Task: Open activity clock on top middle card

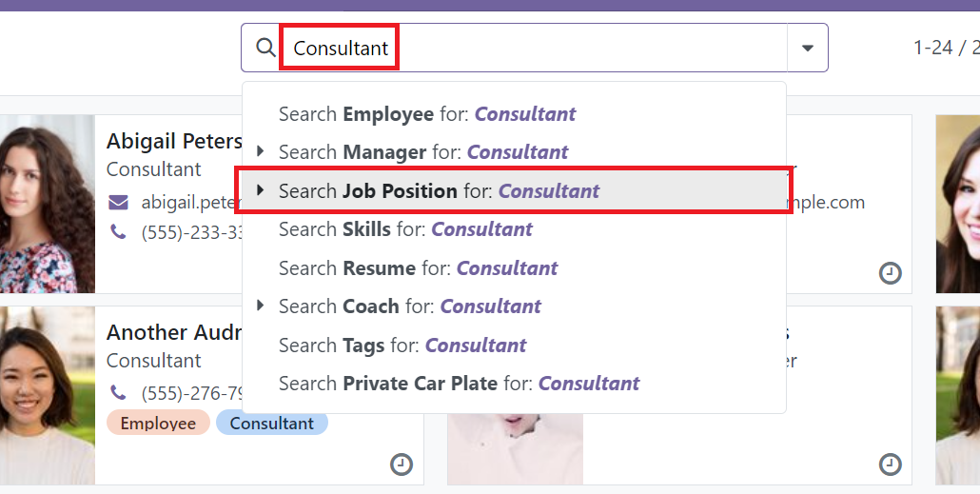Action: [890, 274]
